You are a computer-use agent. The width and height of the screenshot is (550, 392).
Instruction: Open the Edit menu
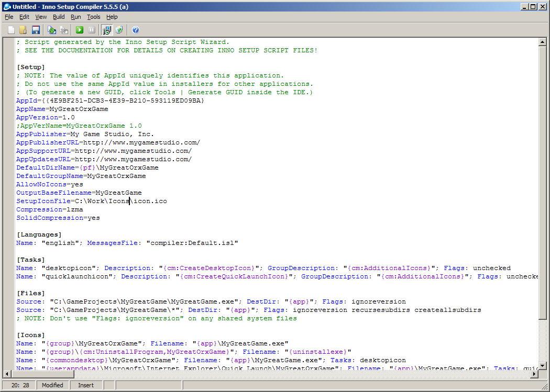point(24,17)
